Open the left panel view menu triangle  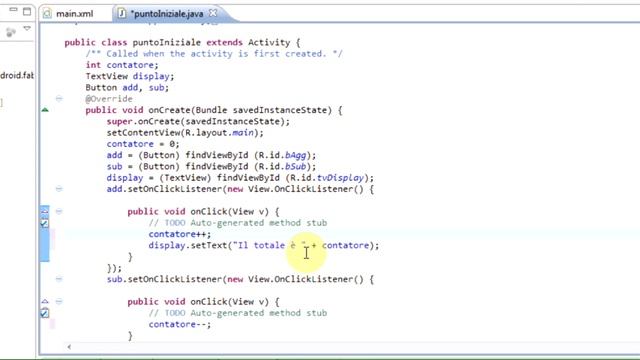[x=27, y=29]
